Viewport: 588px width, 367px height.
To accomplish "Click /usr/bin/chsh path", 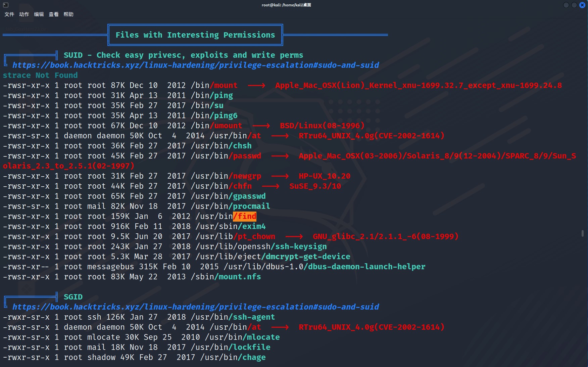I will tap(221, 146).
